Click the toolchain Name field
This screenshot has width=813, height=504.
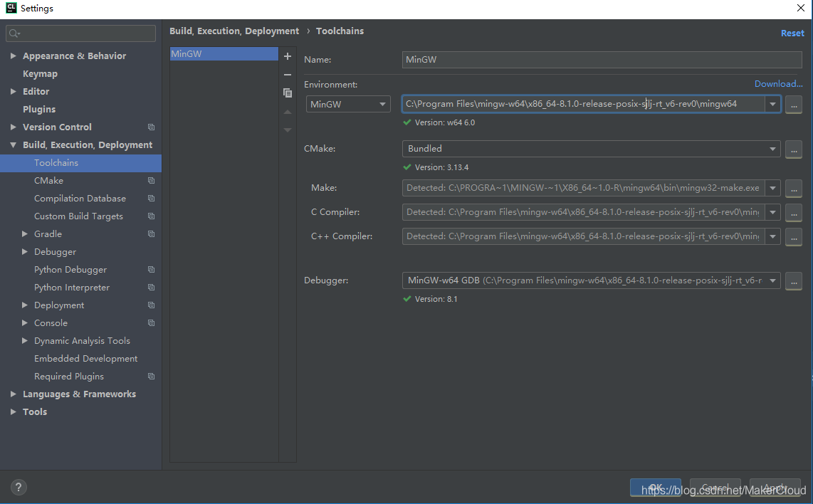pos(602,60)
